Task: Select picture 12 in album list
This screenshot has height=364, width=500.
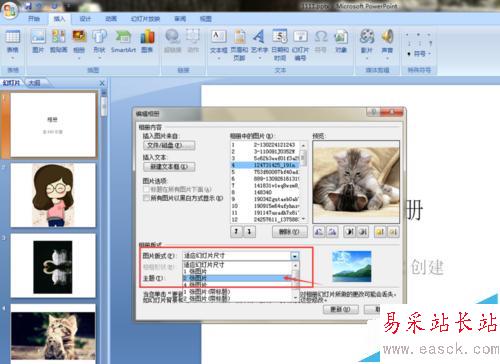Action: (x=265, y=220)
